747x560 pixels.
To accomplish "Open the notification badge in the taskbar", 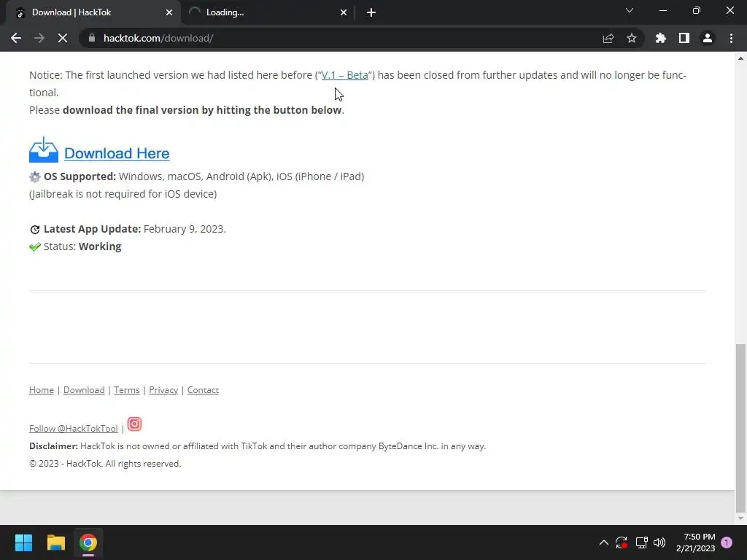I will pos(727,542).
